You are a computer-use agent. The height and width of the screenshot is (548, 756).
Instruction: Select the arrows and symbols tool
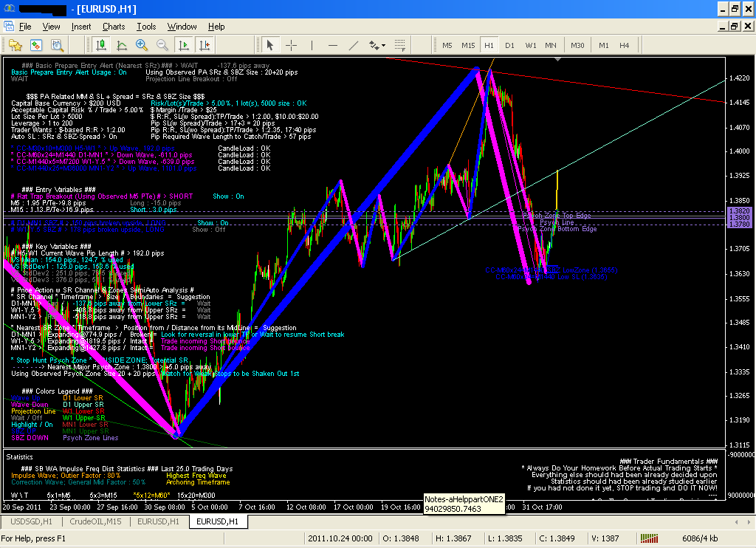pyautogui.click(x=374, y=45)
